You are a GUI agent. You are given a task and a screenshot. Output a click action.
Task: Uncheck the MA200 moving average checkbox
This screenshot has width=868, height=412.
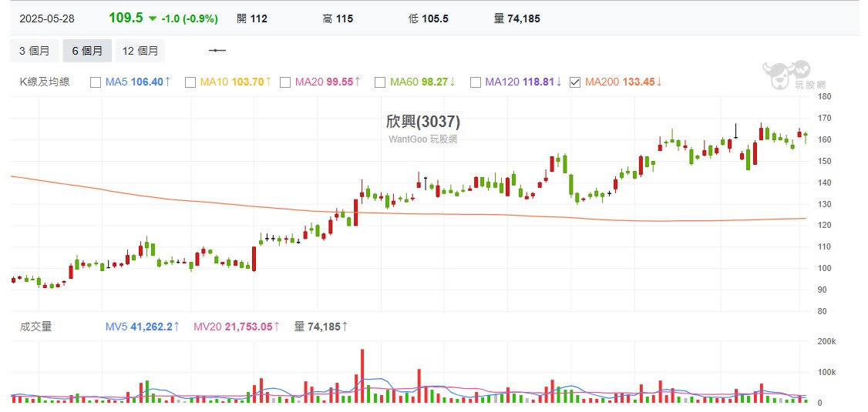point(574,82)
